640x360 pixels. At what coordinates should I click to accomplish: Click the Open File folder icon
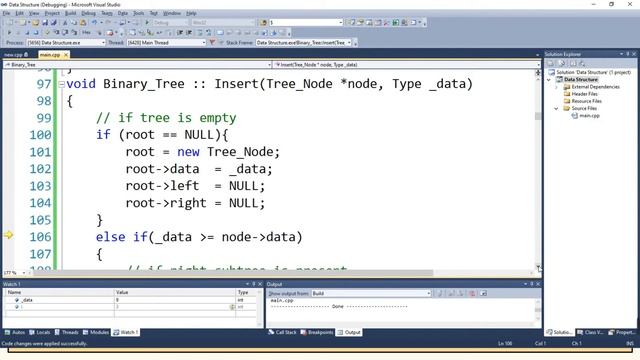pyautogui.click(x=36, y=22)
